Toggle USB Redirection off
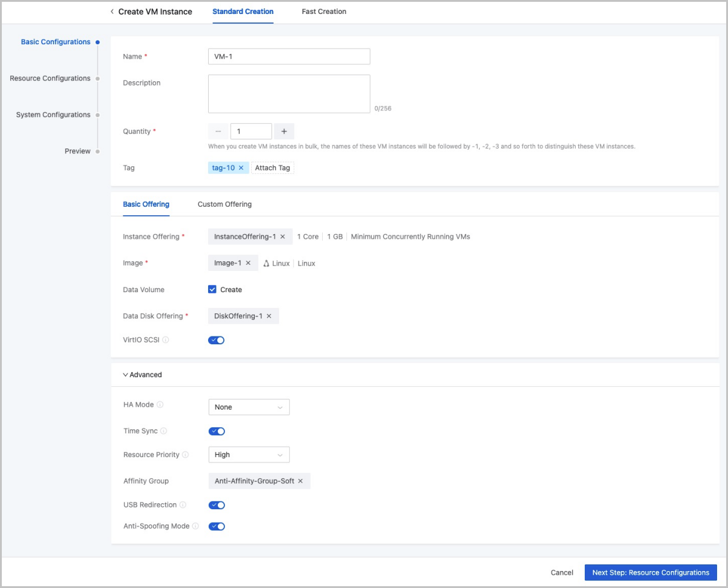Image resolution: width=728 pixels, height=588 pixels. (x=217, y=505)
